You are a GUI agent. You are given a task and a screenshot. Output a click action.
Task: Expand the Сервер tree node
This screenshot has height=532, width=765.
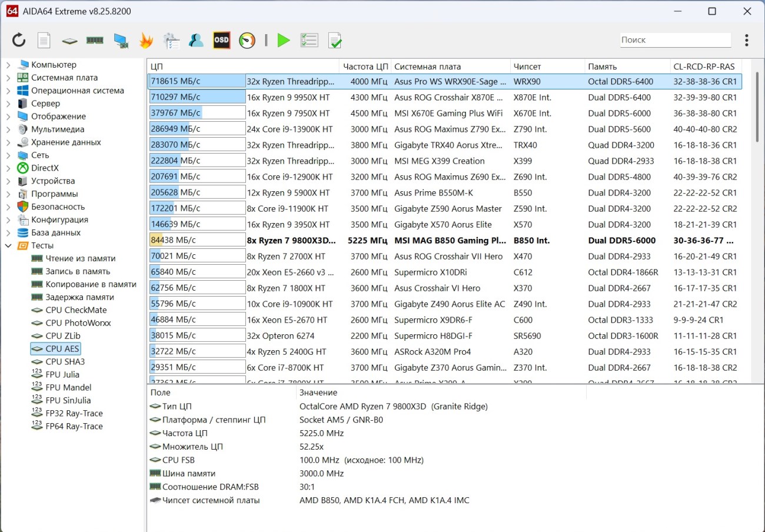coord(8,104)
